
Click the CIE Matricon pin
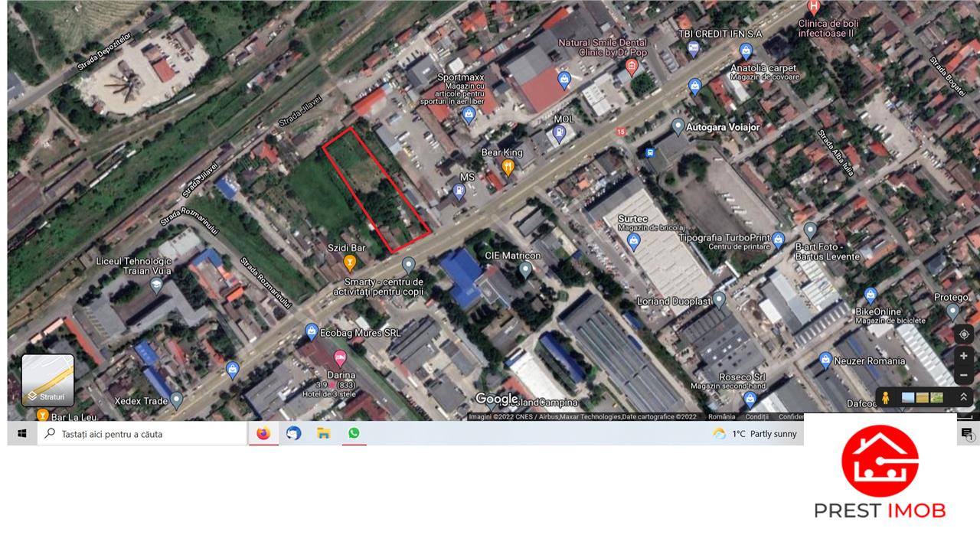(525, 269)
